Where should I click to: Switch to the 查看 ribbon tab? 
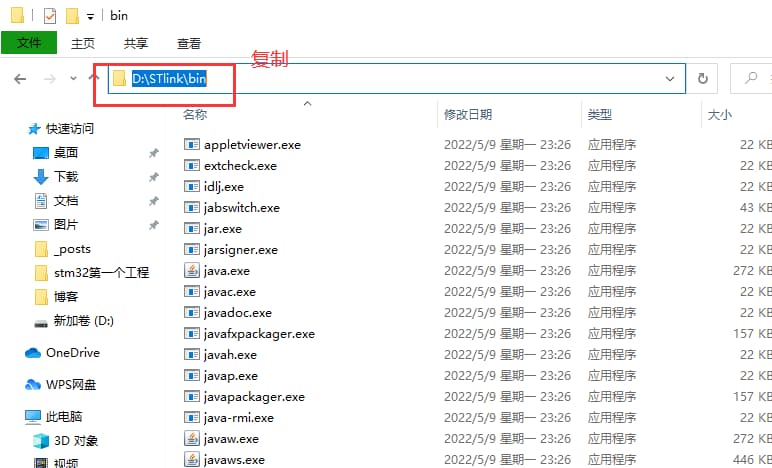coord(188,43)
